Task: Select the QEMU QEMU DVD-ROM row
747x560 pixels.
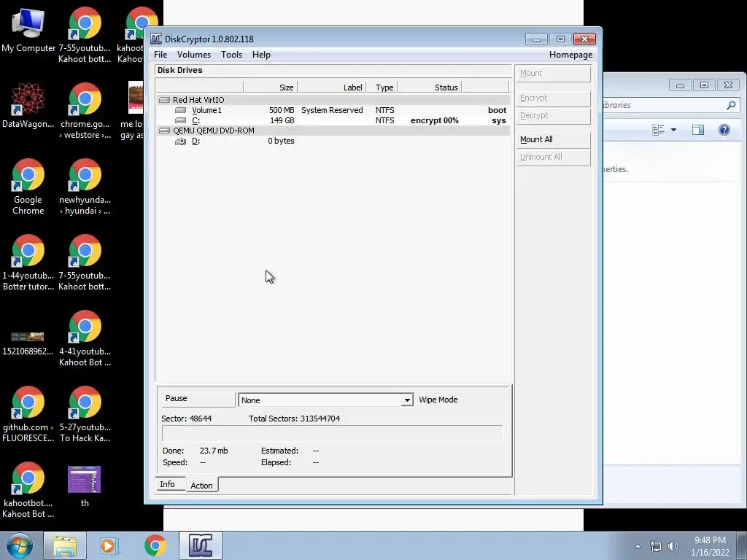Action: pos(333,131)
